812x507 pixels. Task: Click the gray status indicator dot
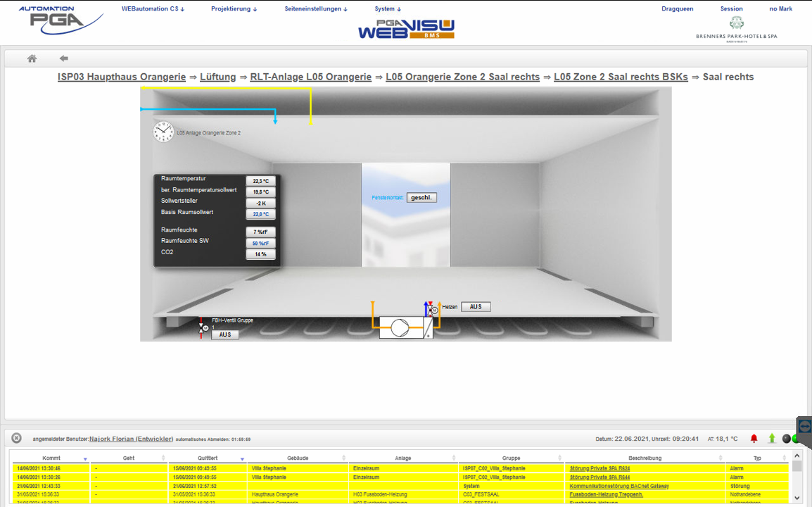coord(786,439)
